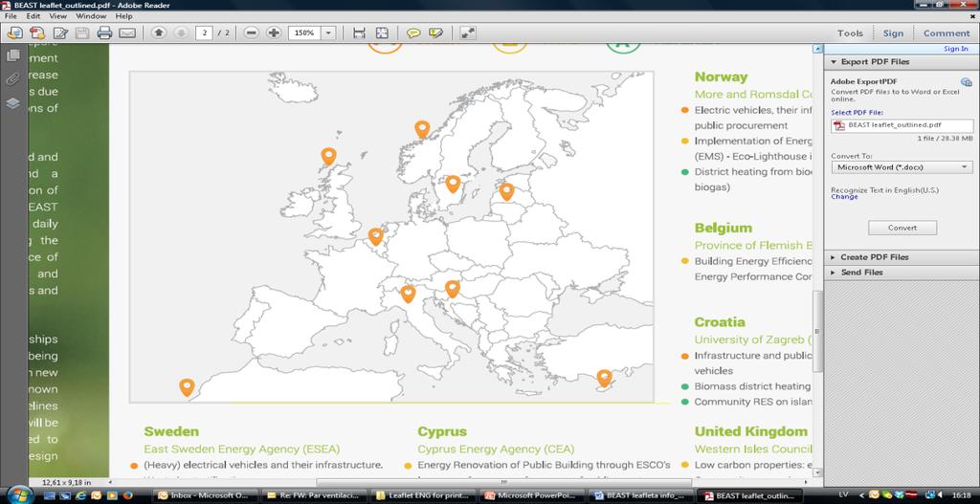Click the scroll up arrow of the document
Screen dimensions: 980x504
(817, 49)
